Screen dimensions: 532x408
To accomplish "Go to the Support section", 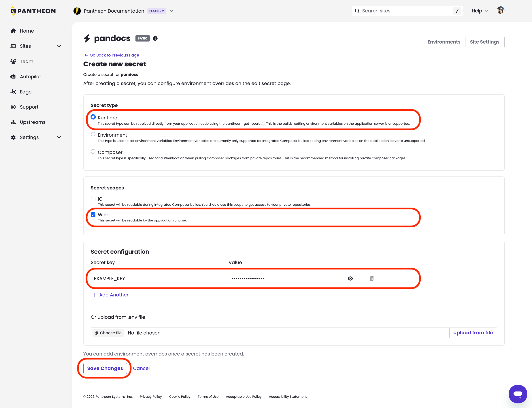I will [x=29, y=107].
